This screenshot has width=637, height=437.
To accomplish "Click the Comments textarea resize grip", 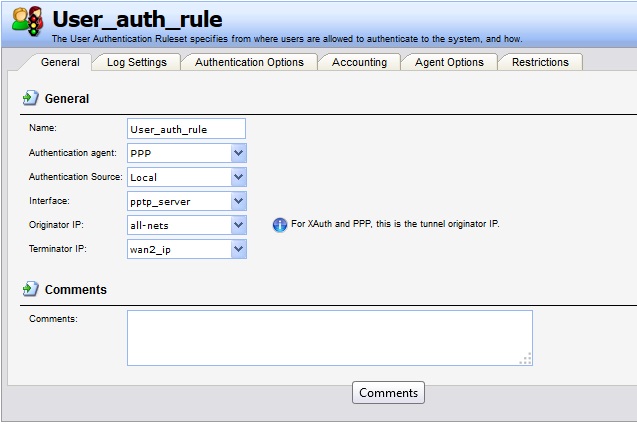I will 526,359.
